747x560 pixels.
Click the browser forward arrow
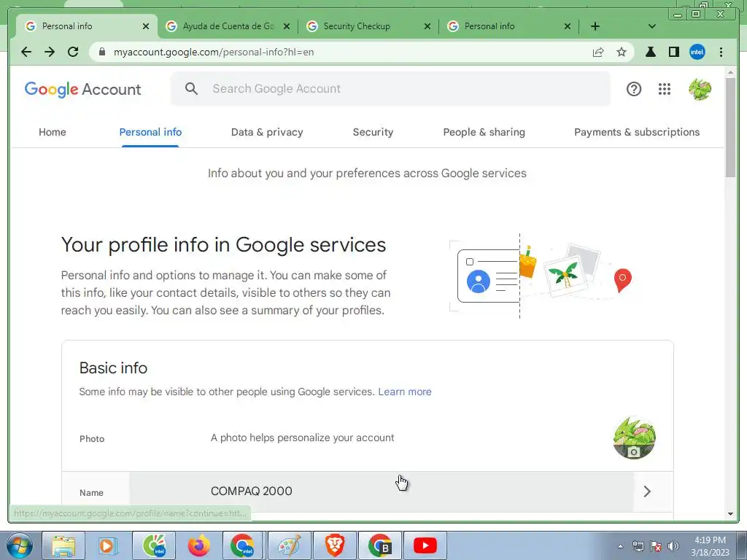[x=50, y=52]
